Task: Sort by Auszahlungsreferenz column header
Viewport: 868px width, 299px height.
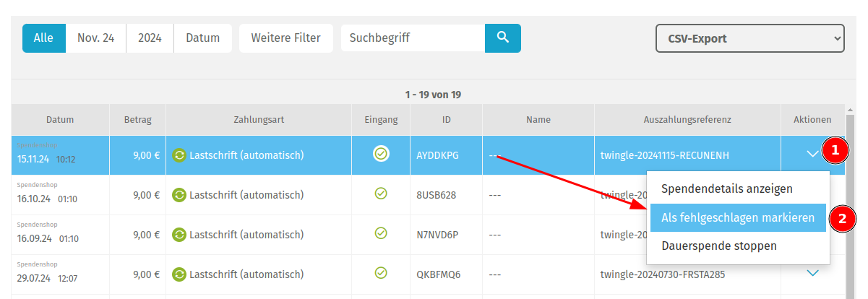Action: [687, 120]
